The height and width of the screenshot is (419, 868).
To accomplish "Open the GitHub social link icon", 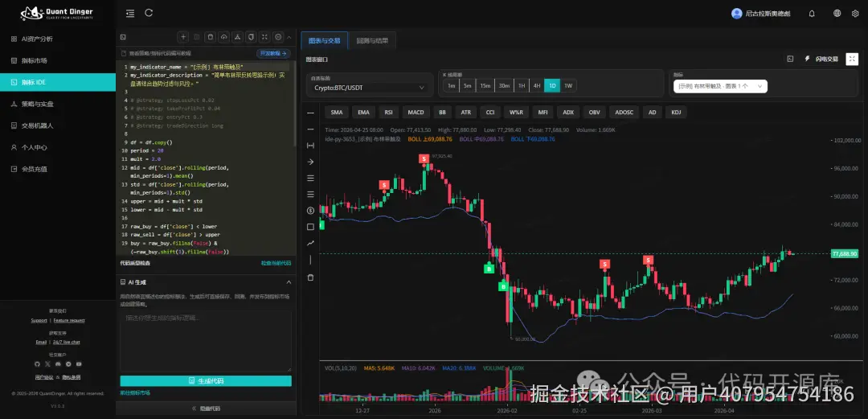I will (x=37, y=364).
